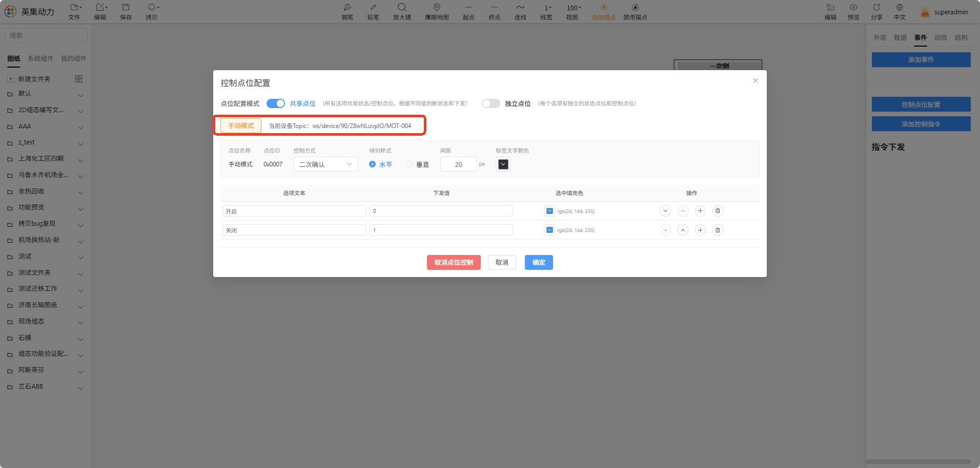
Task: Click the 拷贝 copy icon
Action: tap(152, 12)
